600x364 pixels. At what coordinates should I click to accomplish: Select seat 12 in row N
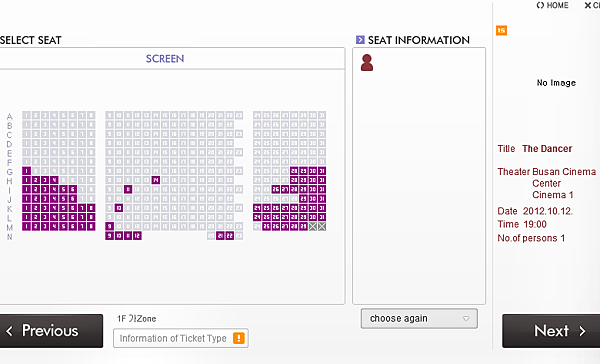coord(137,236)
